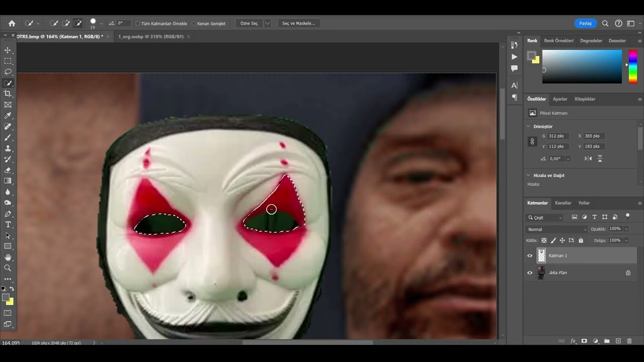The width and height of the screenshot is (644, 362).
Task: Select the Rectangular Marquee tool
Action: (x=8, y=61)
